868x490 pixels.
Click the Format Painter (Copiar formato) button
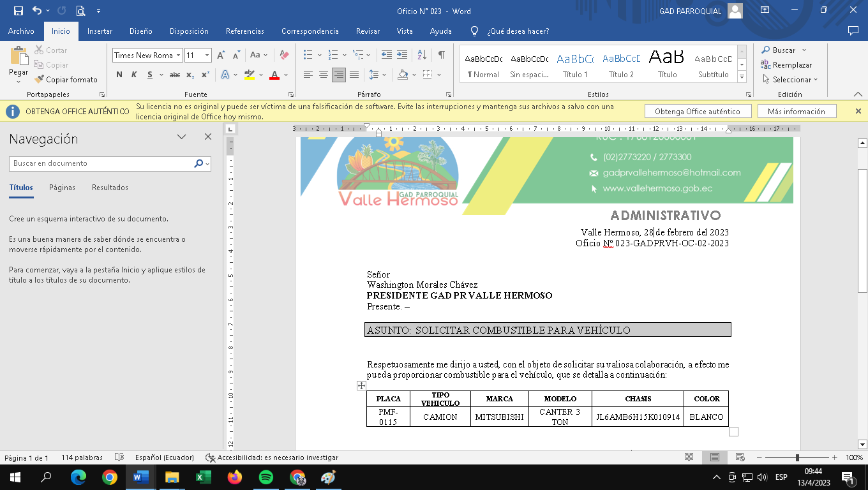tap(66, 80)
